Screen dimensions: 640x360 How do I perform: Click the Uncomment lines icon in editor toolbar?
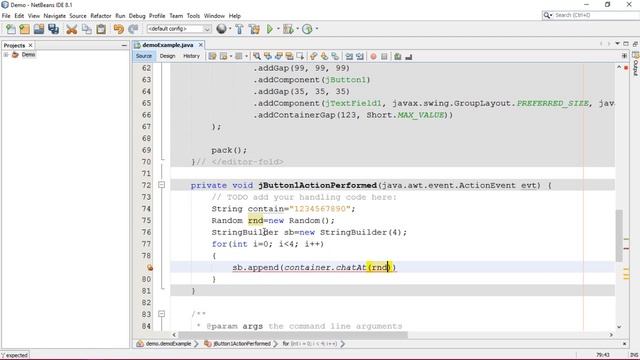coord(409,56)
